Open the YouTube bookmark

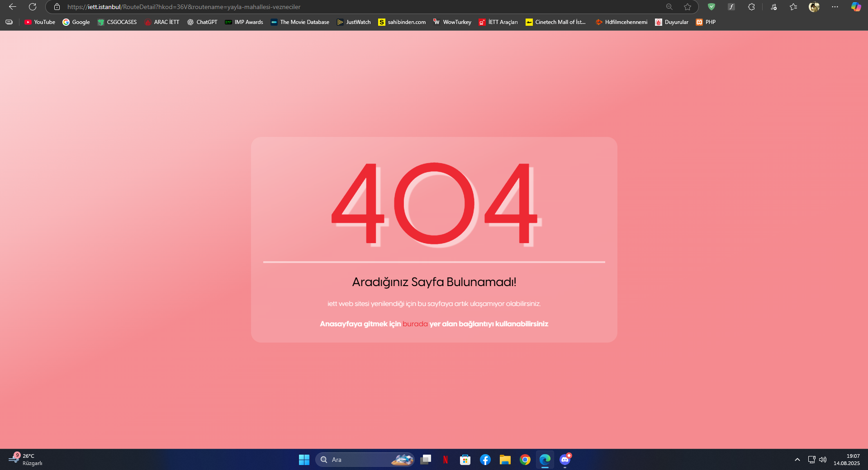point(40,22)
